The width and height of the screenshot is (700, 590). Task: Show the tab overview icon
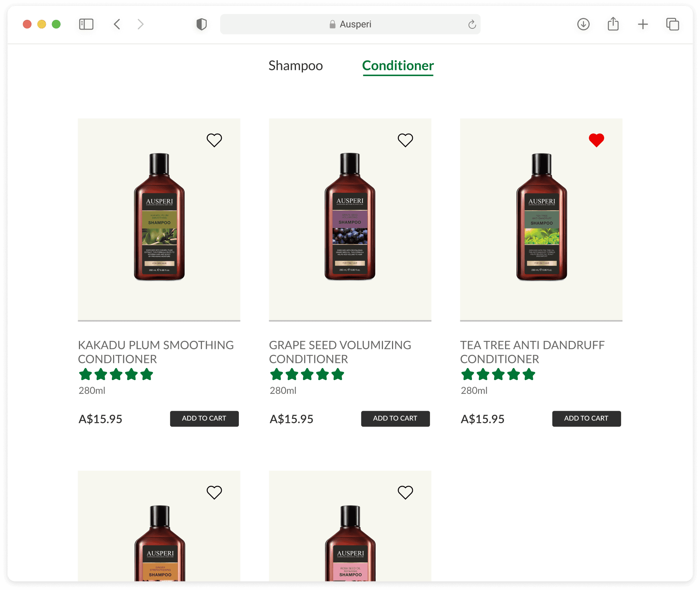[x=672, y=24]
